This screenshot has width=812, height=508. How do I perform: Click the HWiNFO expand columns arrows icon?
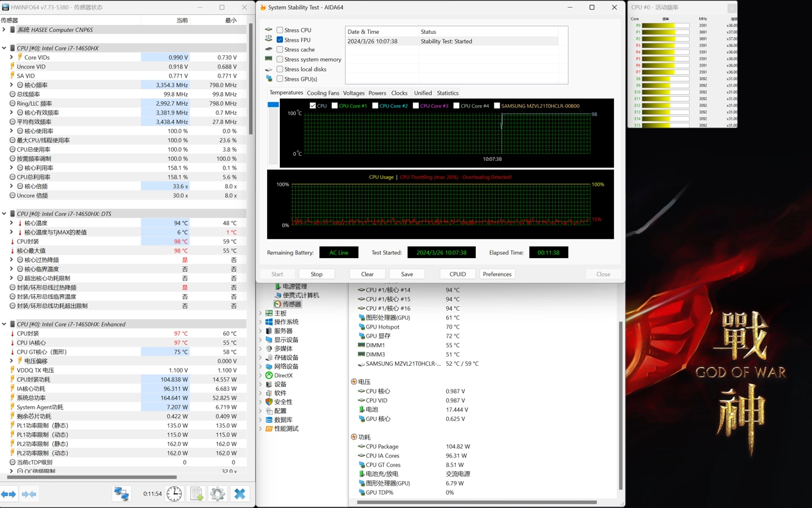[9, 494]
